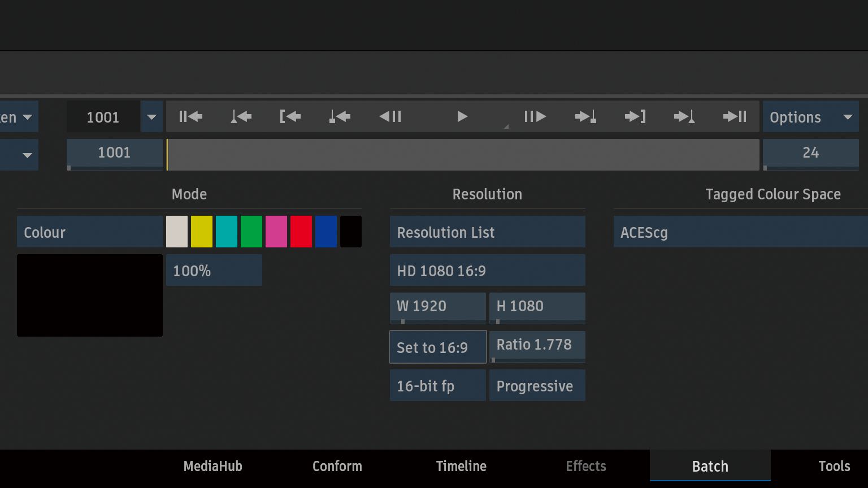Screen dimensions: 868x488
Task: Click the Set to 16:9 button
Action: point(438,347)
